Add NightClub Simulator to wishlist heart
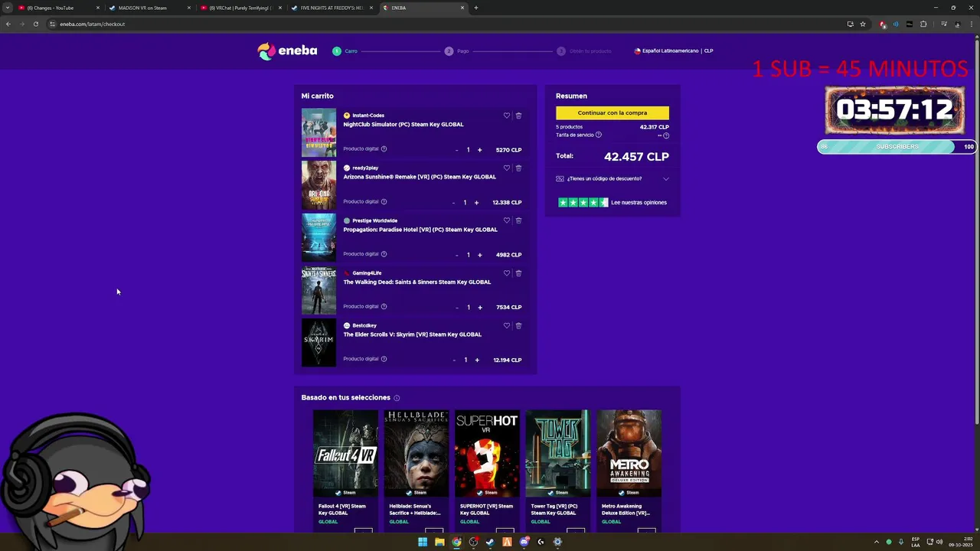980x551 pixels. pos(506,116)
